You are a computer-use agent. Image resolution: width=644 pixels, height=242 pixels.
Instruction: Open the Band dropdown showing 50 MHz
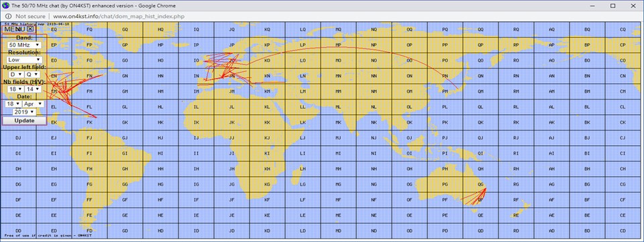point(24,44)
